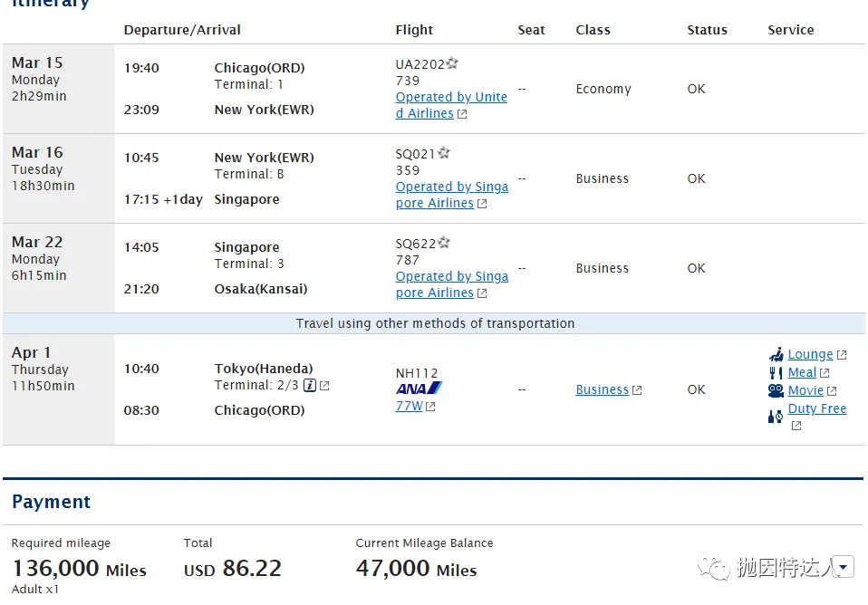Click the Lounge seat icon
The height and width of the screenshot is (605, 868).
pyautogui.click(x=776, y=354)
